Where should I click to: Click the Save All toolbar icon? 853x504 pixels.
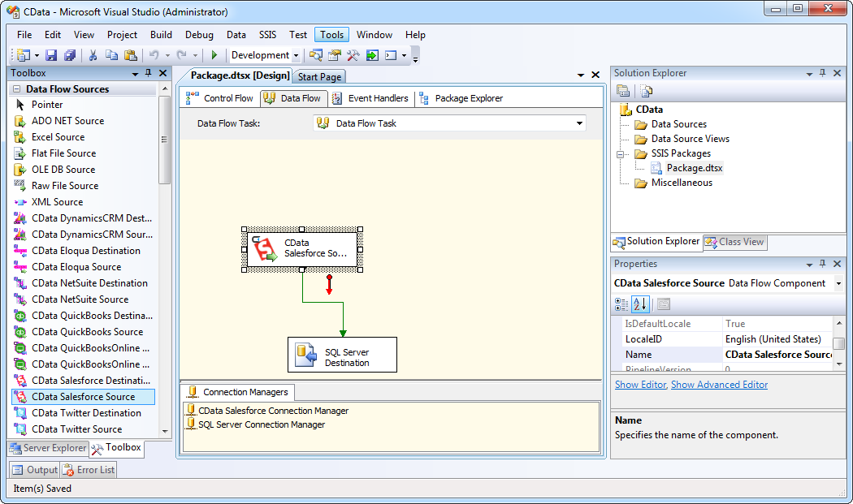pyautogui.click(x=70, y=55)
